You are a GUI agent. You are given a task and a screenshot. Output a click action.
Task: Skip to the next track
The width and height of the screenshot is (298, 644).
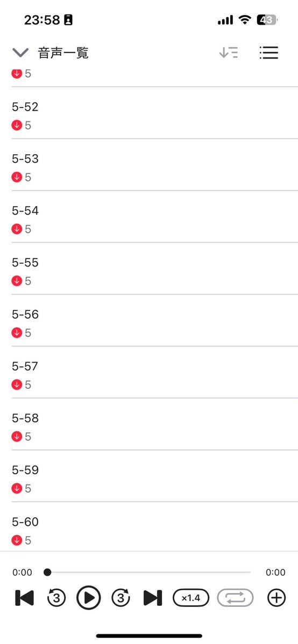153,598
